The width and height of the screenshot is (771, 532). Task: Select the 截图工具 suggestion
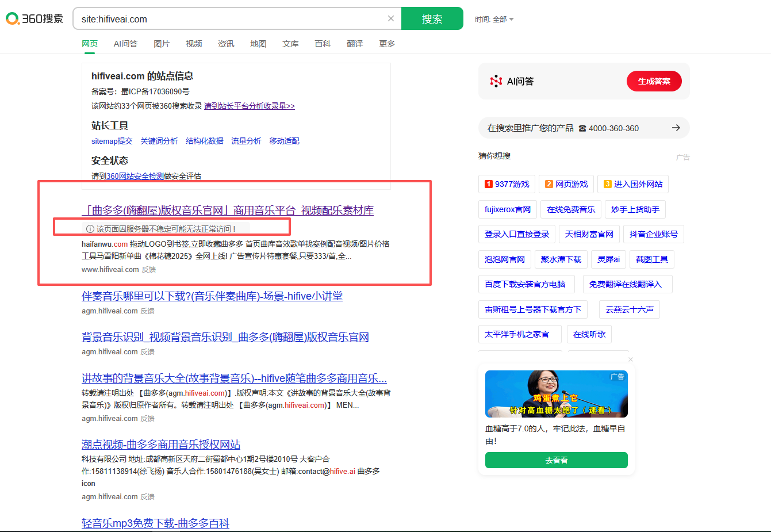tap(652, 259)
